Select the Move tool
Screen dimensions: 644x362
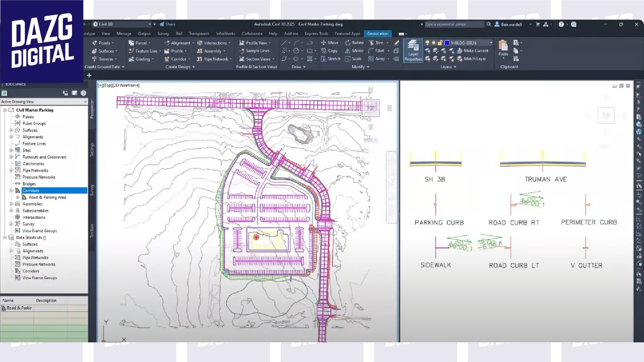pyautogui.click(x=329, y=43)
